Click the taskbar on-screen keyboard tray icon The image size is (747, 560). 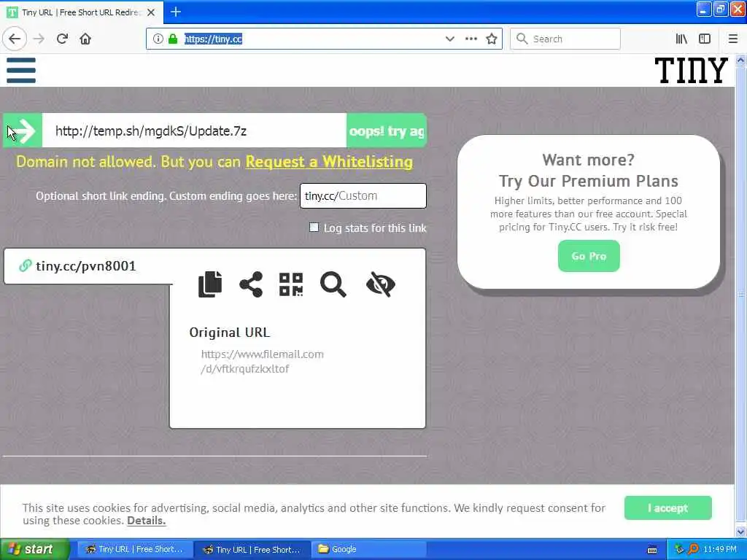click(x=652, y=550)
